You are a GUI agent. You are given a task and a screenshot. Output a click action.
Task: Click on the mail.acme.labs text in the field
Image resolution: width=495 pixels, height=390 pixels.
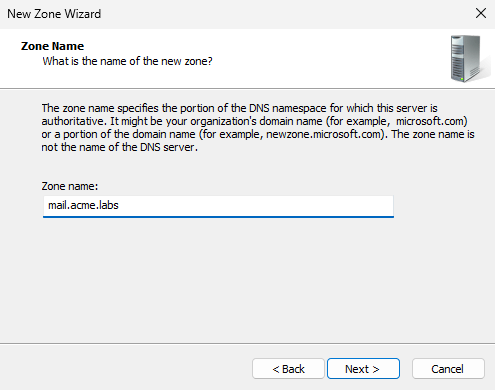(x=83, y=205)
